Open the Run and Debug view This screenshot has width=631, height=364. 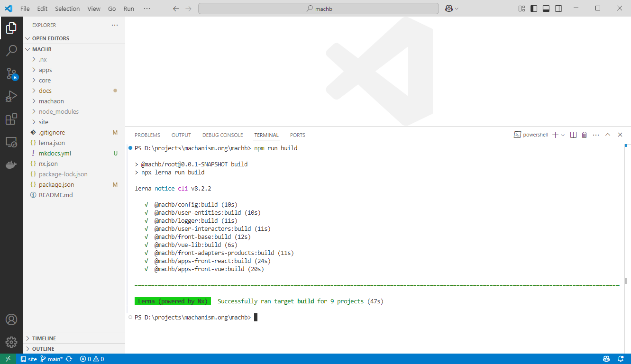click(11, 96)
